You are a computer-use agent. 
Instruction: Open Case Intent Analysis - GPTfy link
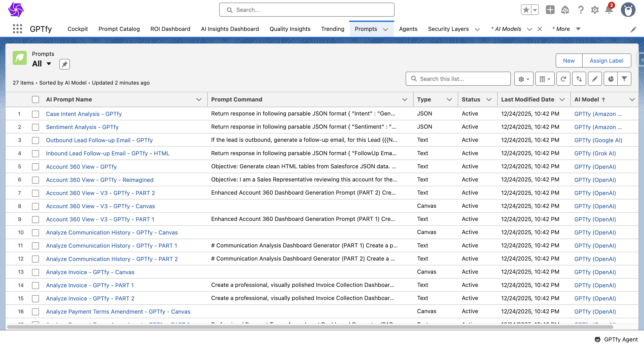point(84,114)
